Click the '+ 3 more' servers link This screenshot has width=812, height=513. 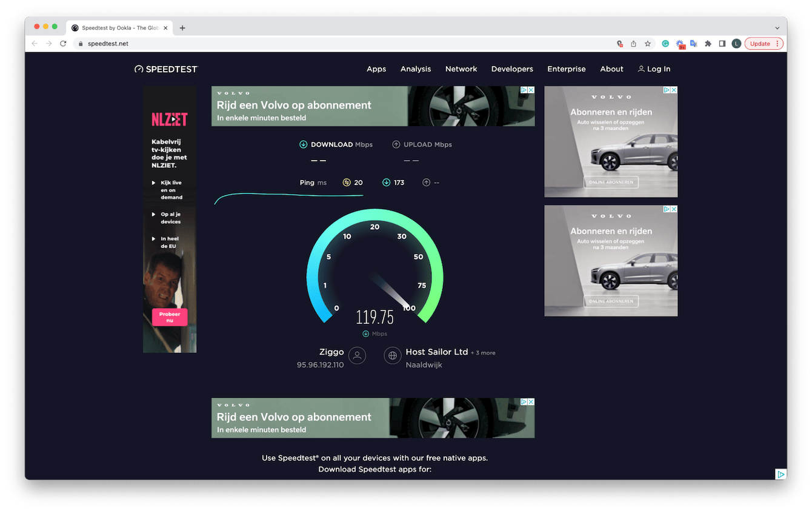click(483, 353)
